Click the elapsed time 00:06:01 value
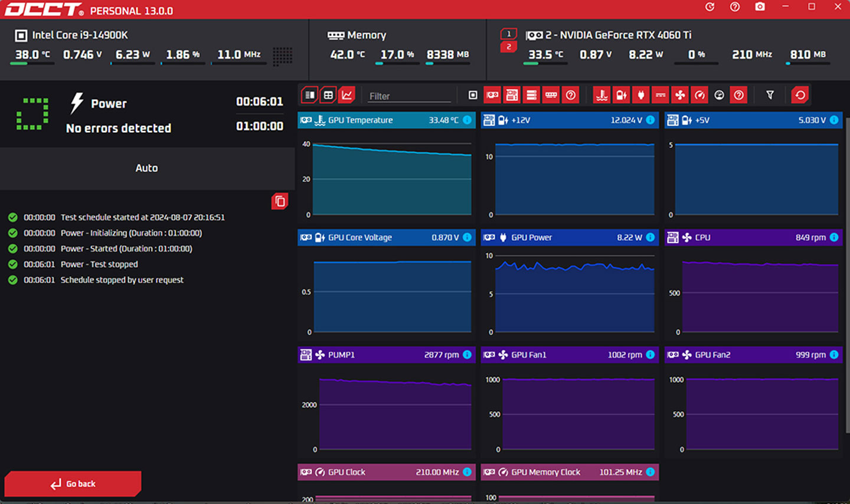Screen dimensions: 850x504 (260, 102)
